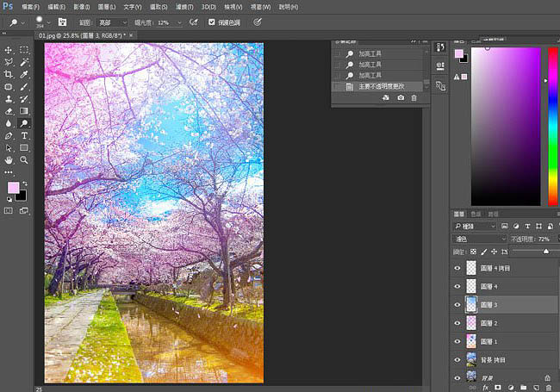560x392 pixels.
Task: Select the Hand tool
Action: pos(9,159)
